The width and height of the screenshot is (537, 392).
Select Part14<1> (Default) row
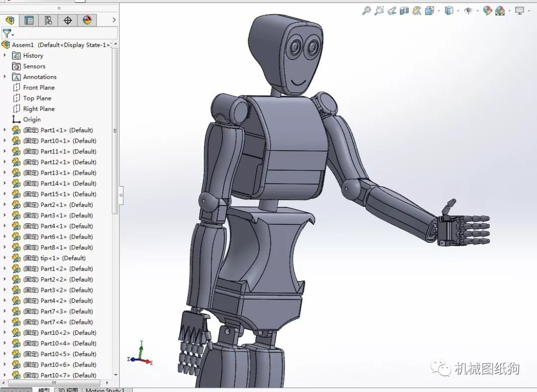54,184
